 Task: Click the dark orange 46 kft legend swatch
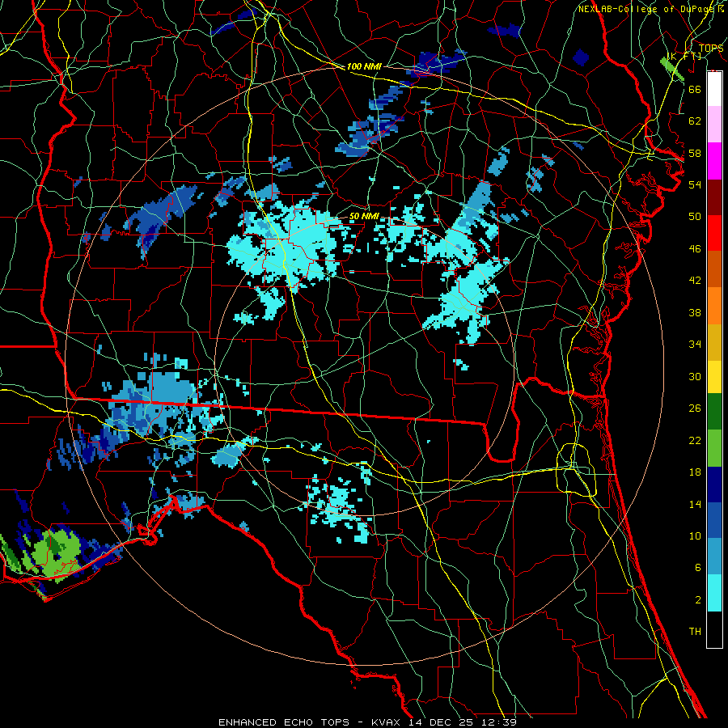pos(714,269)
